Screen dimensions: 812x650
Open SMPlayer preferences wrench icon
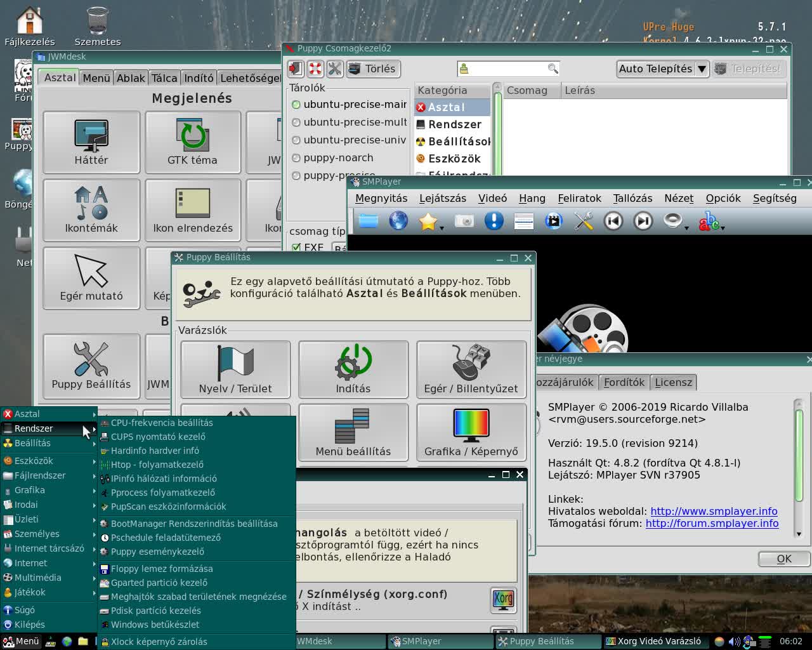[x=583, y=221]
